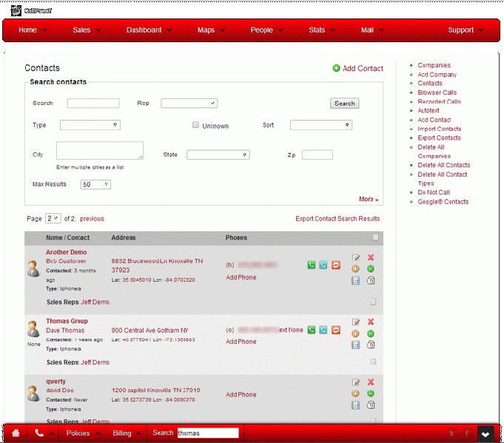The height and width of the screenshot is (443, 504).
Task: Click orange plus icon in Thomas Group row
Action: 355,334
